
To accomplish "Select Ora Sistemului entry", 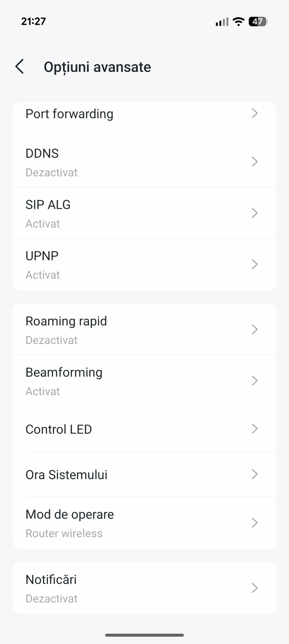I will 66,475.
